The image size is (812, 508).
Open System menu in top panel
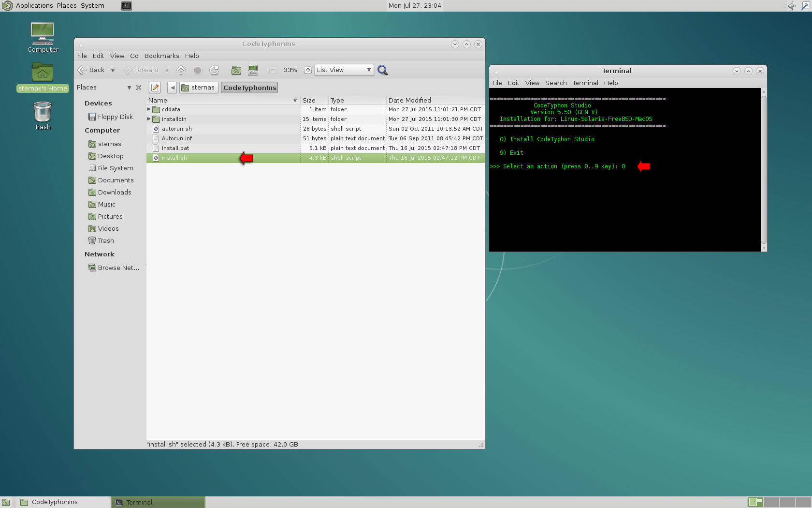92,6
